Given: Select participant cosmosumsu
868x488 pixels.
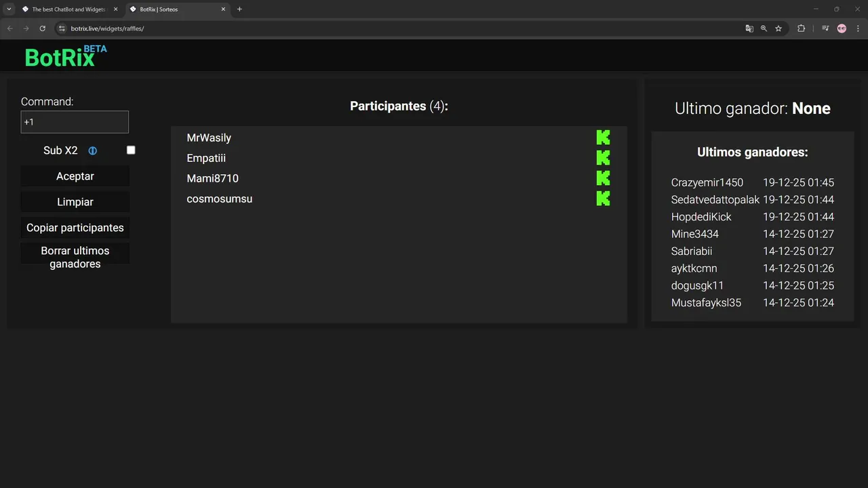Looking at the screenshot, I should 219,199.
